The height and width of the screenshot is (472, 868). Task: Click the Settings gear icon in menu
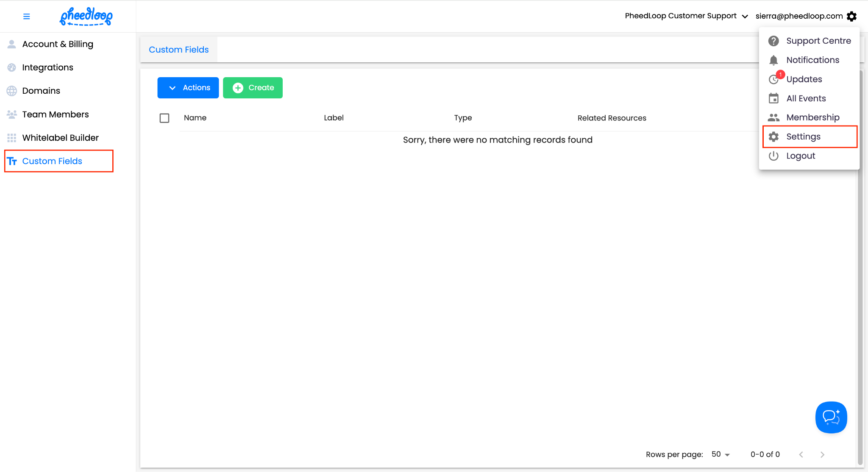(x=773, y=137)
